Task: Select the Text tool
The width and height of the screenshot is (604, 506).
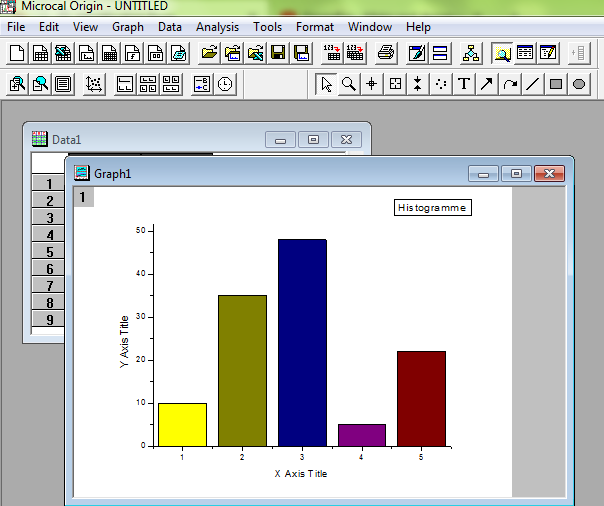Action: click(464, 84)
